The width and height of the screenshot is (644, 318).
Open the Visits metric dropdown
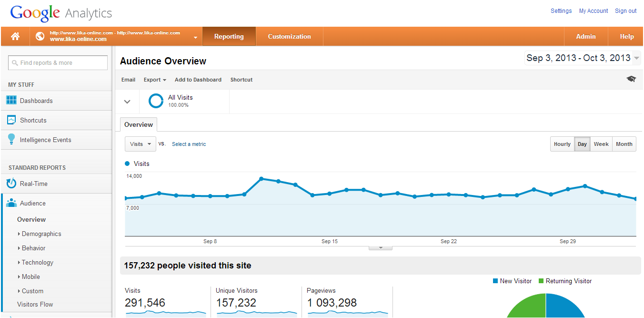[141, 144]
